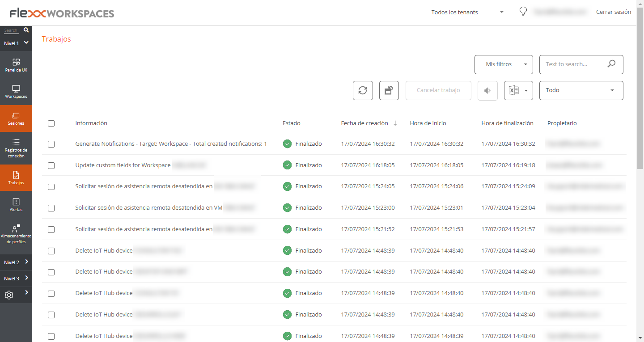Open settings gear in sidebar
This screenshot has width=644, height=342.
coord(9,295)
